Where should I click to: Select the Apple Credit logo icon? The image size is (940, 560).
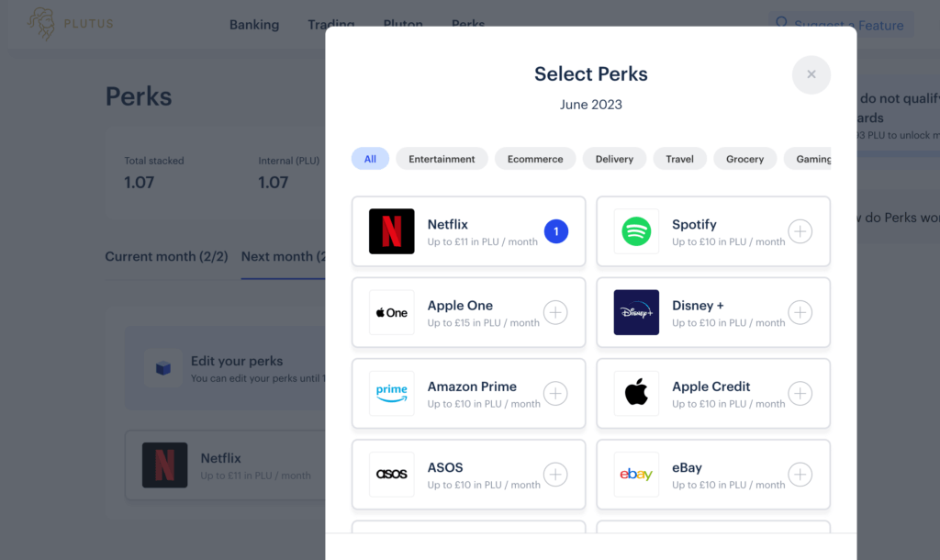(636, 393)
